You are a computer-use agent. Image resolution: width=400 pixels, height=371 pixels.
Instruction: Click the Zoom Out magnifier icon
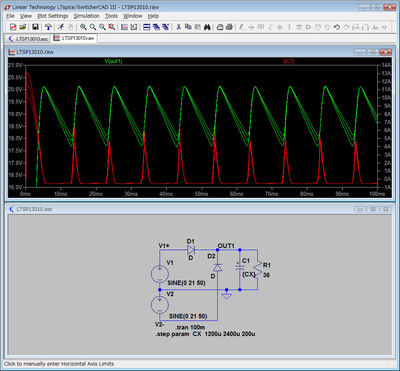tap(102, 27)
